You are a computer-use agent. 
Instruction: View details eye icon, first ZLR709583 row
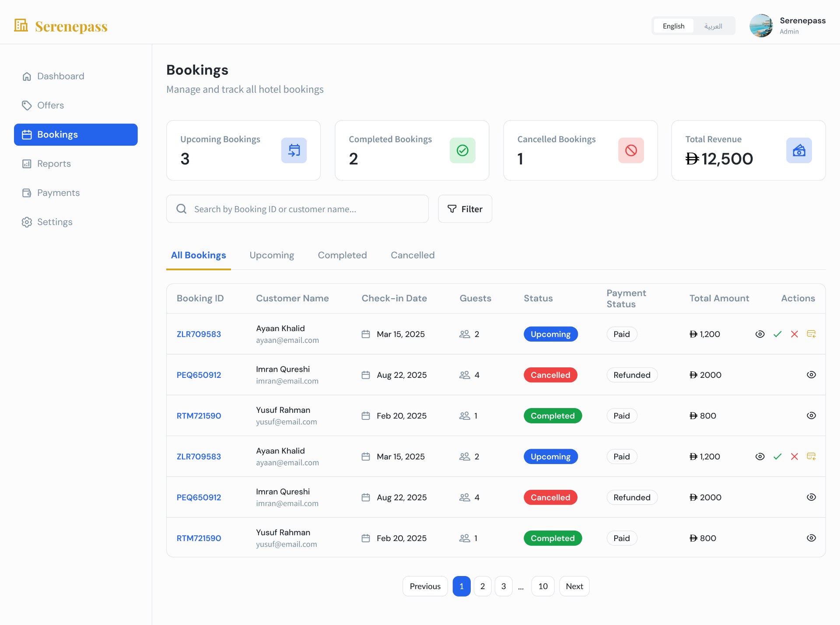(760, 334)
